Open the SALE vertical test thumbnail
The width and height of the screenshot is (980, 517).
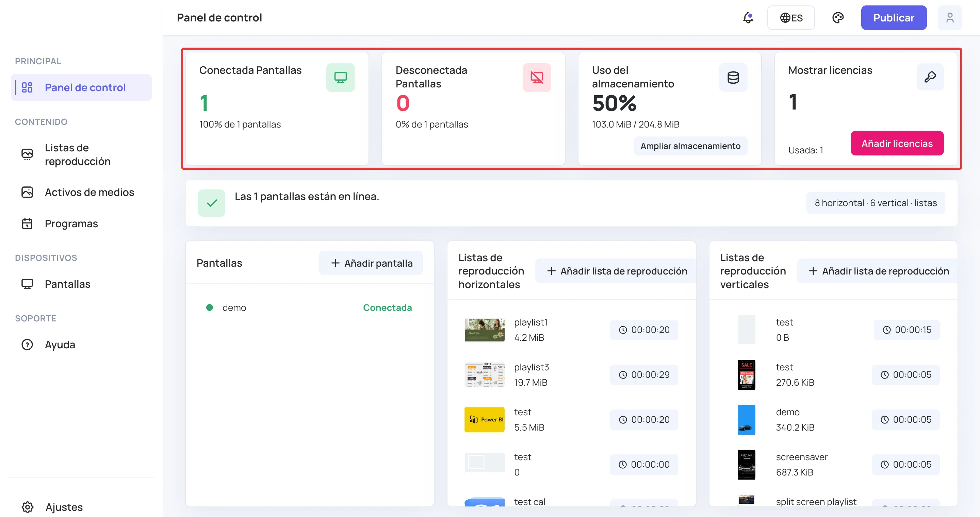(x=747, y=374)
